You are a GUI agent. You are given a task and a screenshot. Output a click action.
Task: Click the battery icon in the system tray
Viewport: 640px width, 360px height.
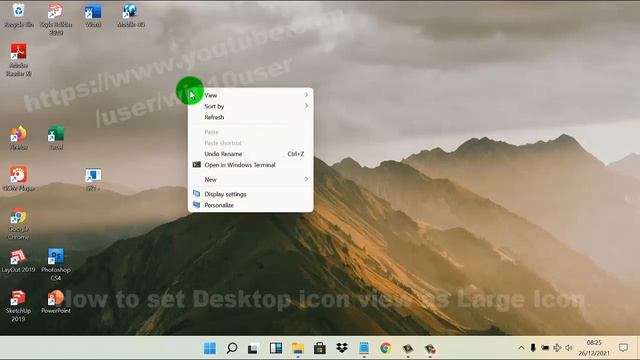coord(545,348)
